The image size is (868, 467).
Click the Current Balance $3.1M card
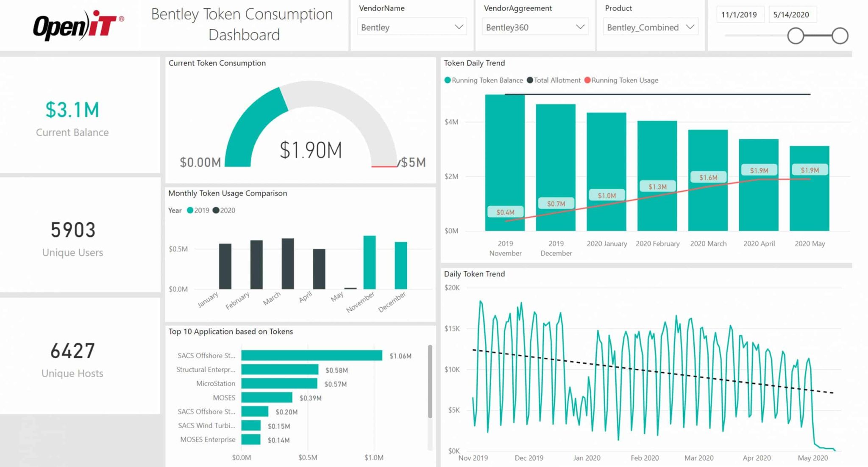[x=72, y=116]
